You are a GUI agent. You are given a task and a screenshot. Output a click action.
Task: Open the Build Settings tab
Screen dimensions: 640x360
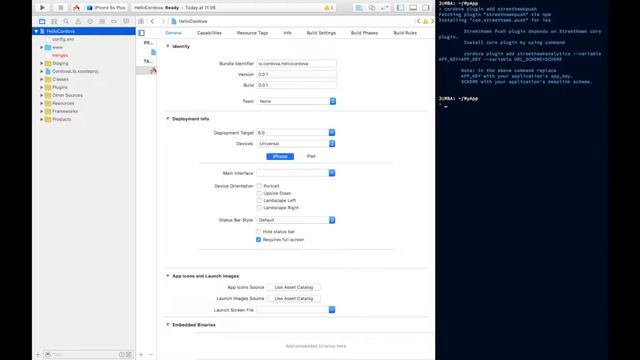(x=321, y=33)
